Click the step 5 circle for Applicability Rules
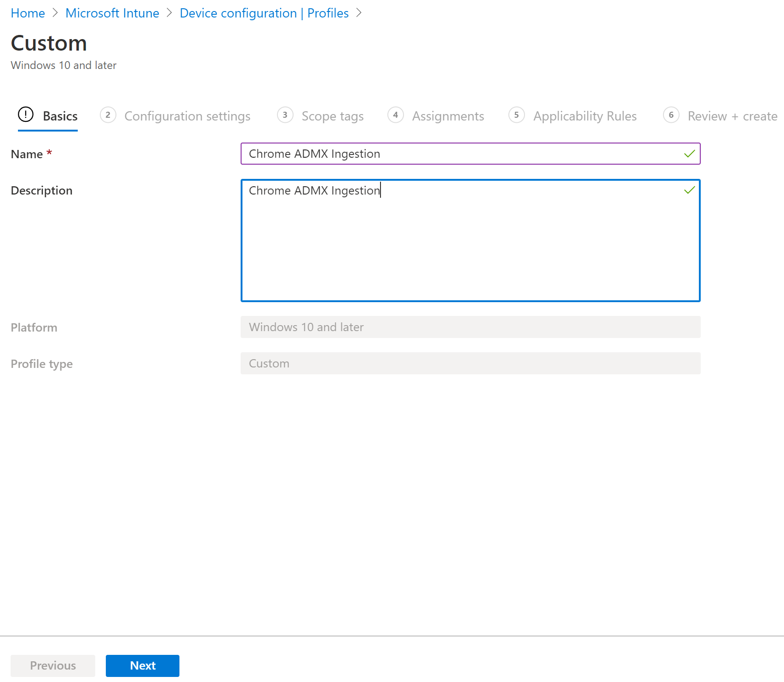The height and width of the screenshot is (682, 784). point(517,115)
